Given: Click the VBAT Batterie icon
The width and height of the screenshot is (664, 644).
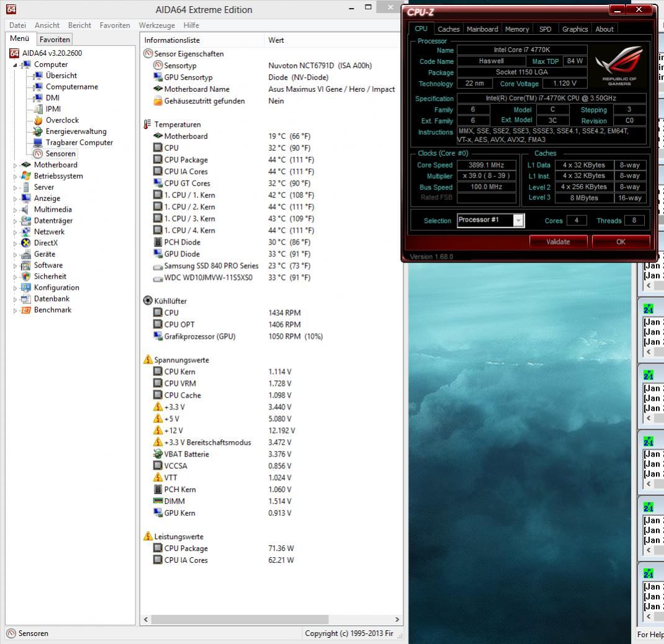Looking at the screenshot, I should click(158, 454).
